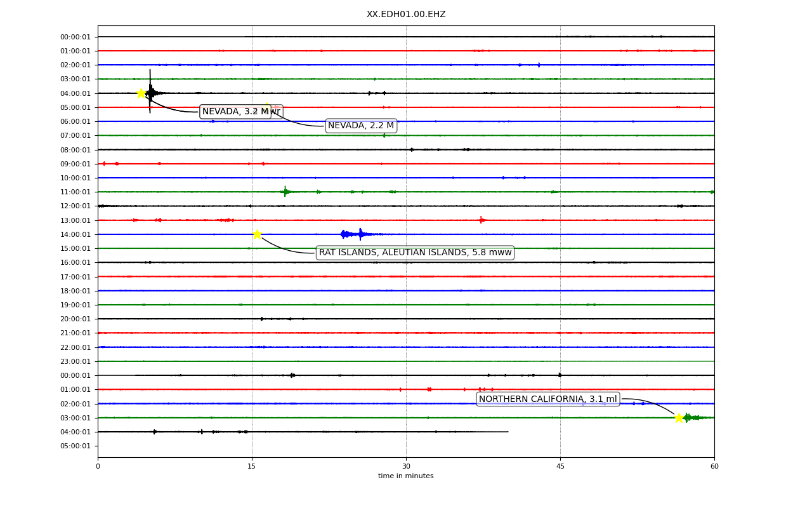Select the NEVADA, 2.2 M annotation label
The width and height of the screenshot is (812, 508).
point(361,126)
